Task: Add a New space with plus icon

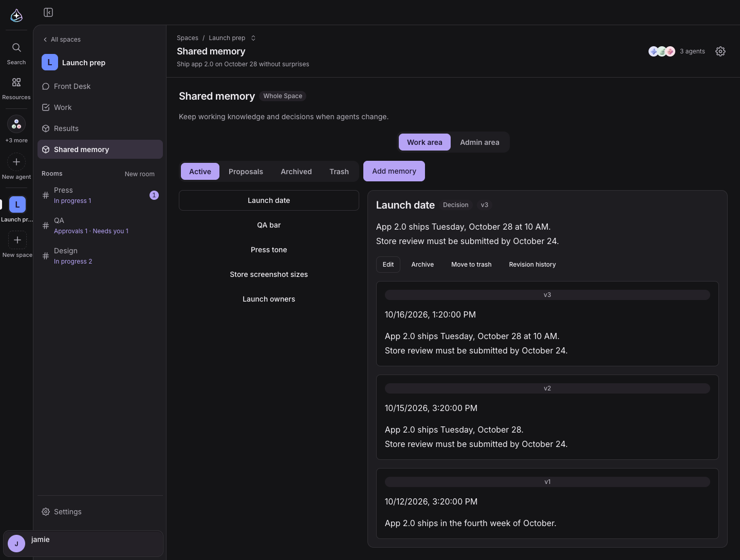Action: (x=17, y=240)
